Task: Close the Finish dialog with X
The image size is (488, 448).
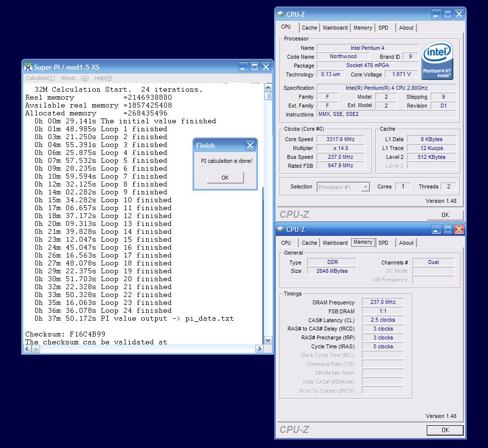Action: [250, 145]
